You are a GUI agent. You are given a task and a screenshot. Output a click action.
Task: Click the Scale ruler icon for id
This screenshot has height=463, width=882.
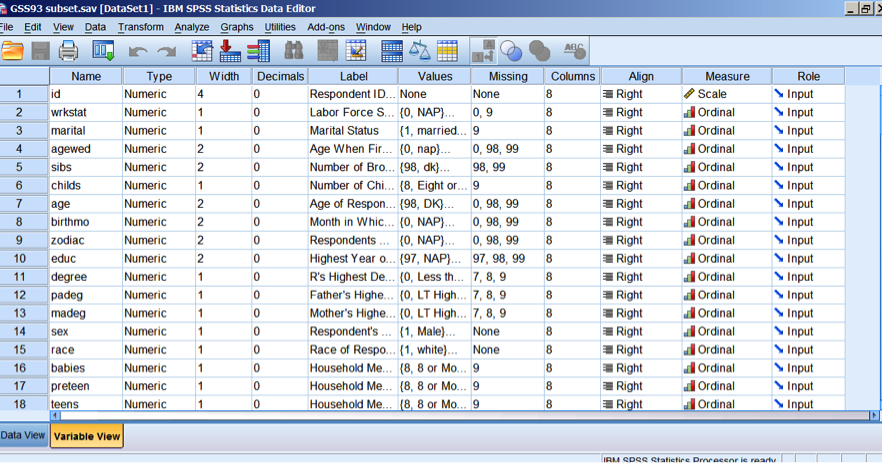click(x=689, y=94)
